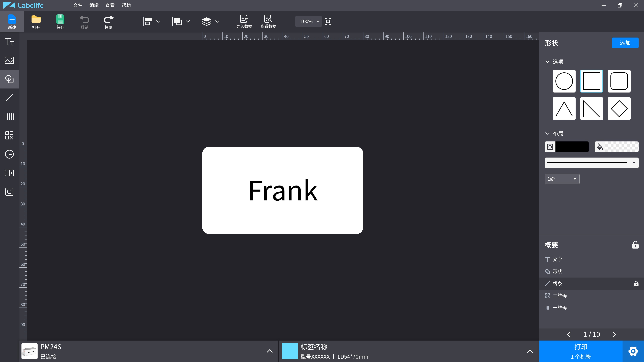Choose the triangle shape option
Screen dimensions: 644x362
click(x=564, y=108)
